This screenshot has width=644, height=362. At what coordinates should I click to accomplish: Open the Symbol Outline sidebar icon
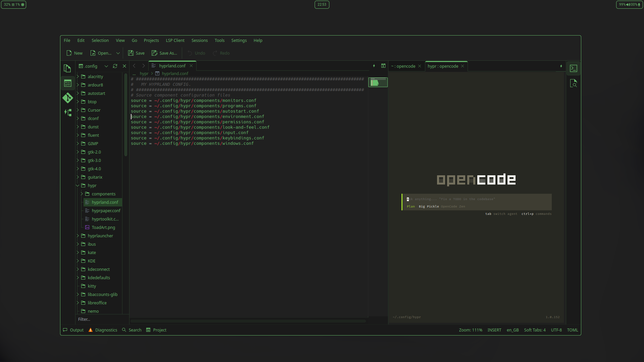67,113
